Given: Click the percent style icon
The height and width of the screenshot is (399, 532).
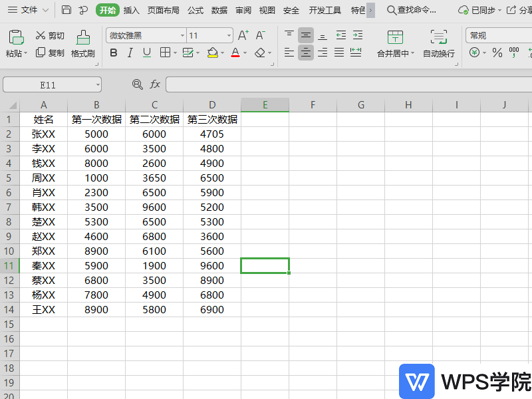Looking at the screenshot, I should pos(497,53).
